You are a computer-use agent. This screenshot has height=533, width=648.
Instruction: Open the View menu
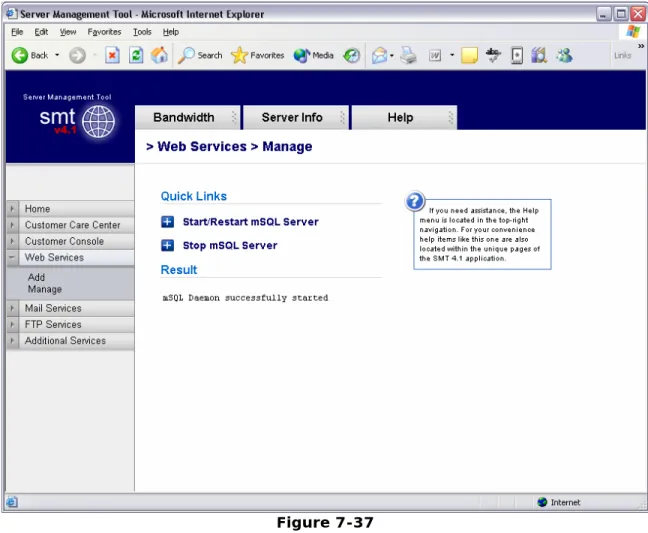[68, 32]
